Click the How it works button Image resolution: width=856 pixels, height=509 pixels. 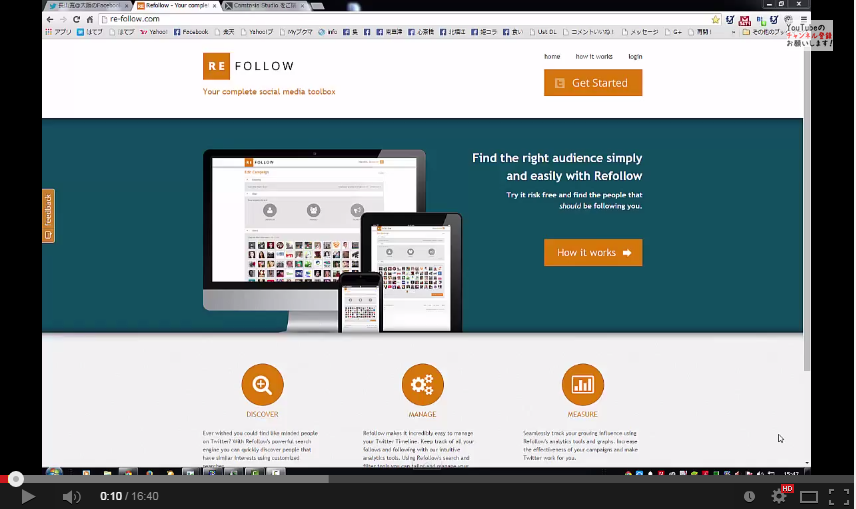click(593, 253)
